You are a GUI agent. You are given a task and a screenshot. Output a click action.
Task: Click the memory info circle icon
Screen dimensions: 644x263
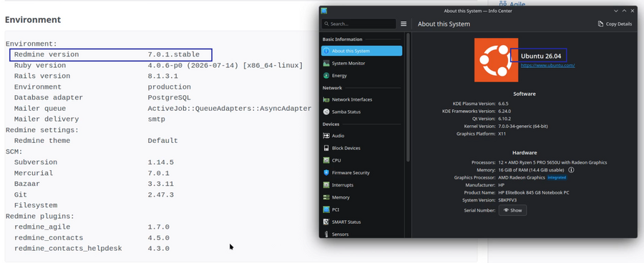point(571,170)
